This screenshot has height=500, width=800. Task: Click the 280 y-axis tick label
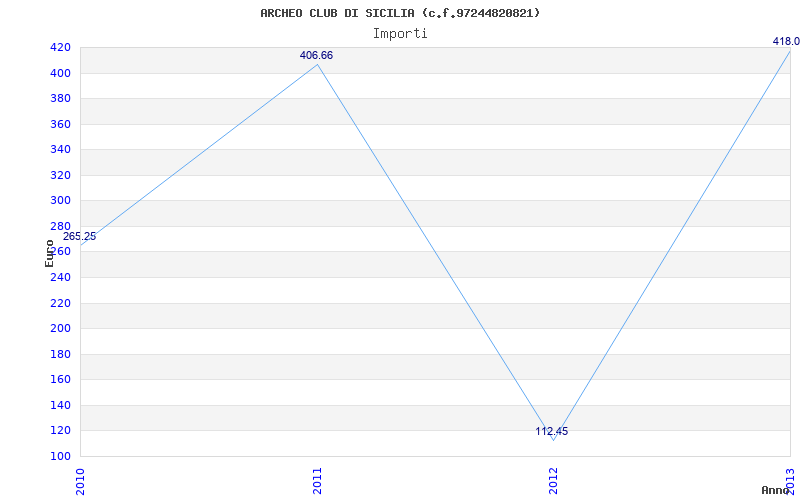(60, 227)
